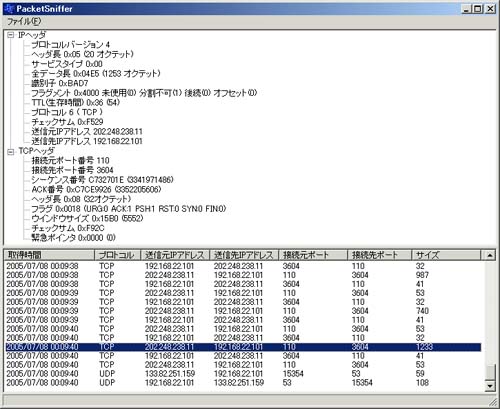Image resolution: width=500 pixels, height=409 pixels.
Task: Collapse the TCPヘッダ tree node
Action: click(x=11, y=152)
